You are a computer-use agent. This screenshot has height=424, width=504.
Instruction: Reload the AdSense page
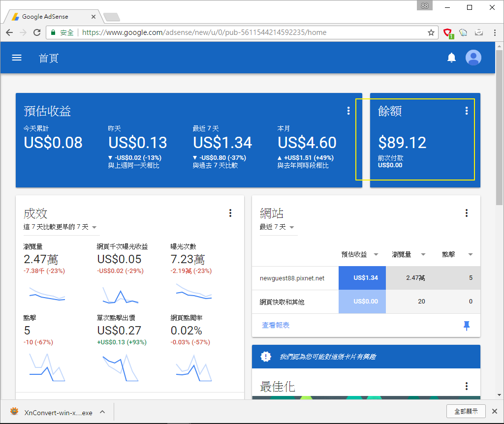tap(37, 32)
